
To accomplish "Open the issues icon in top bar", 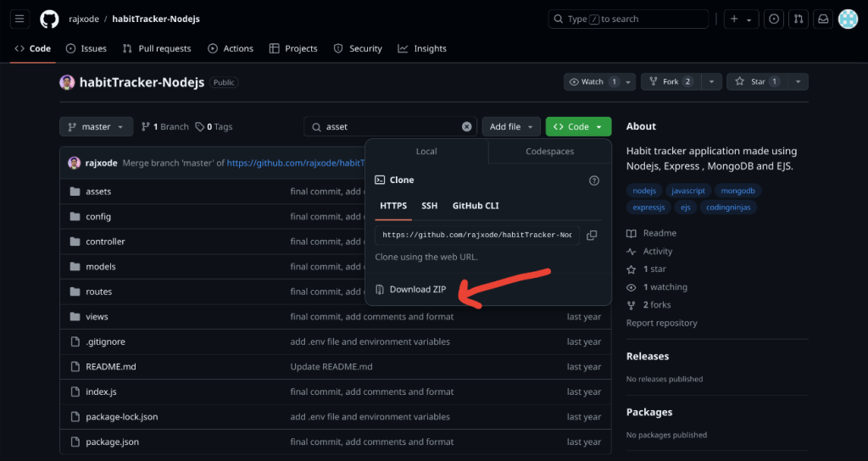I will [774, 19].
